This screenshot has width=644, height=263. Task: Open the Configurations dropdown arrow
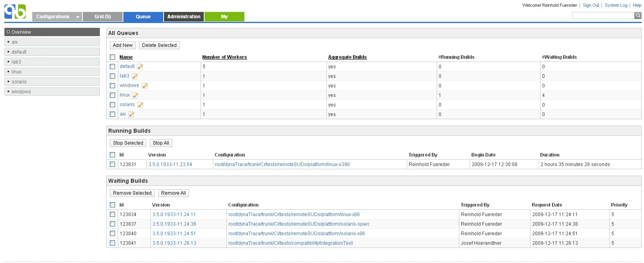point(78,17)
